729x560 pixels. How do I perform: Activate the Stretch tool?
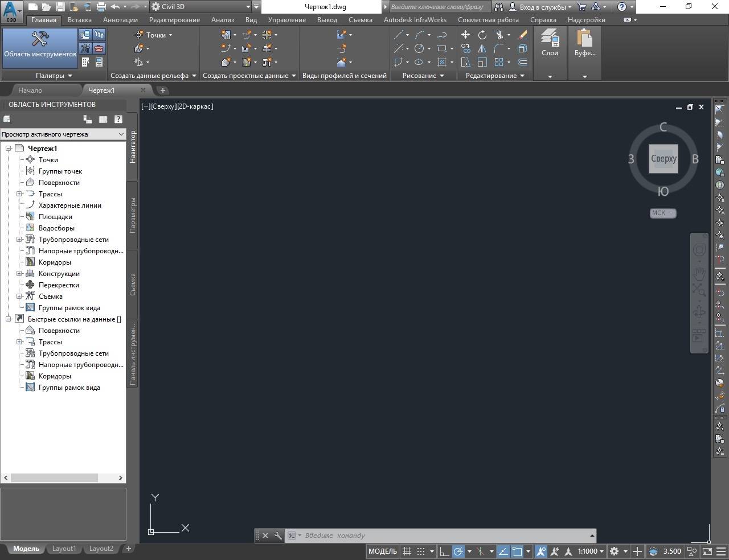click(466, 62)
